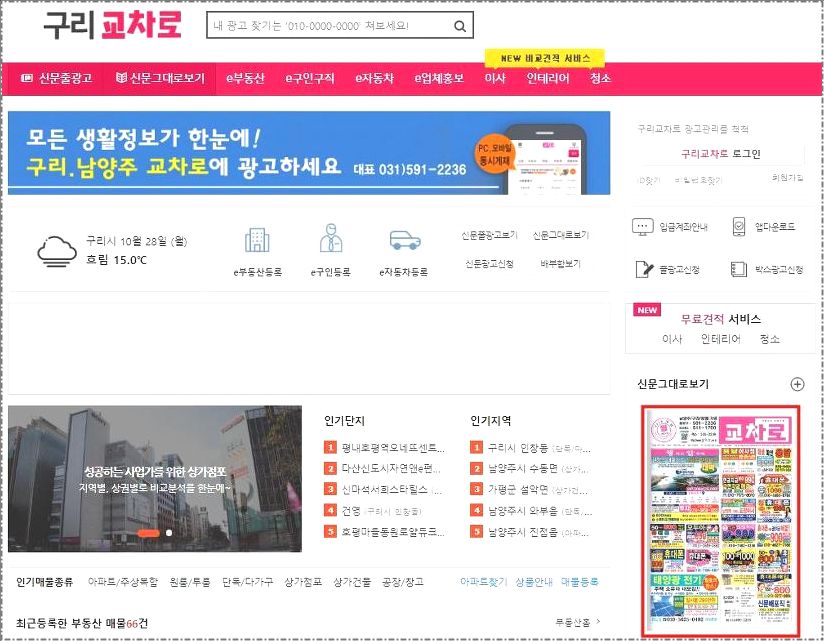
Task: Click the search magnifier icon
Action: (x=459, y=25)
